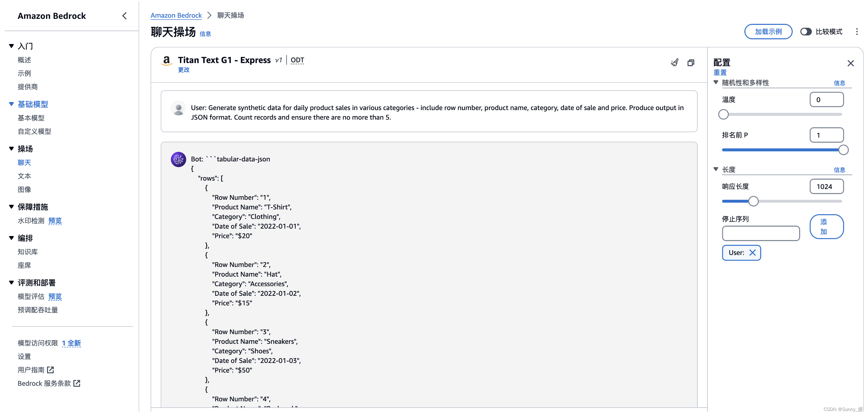Collapse the 长度 settings group
The image size is (868, 415).
pos(716,169)
